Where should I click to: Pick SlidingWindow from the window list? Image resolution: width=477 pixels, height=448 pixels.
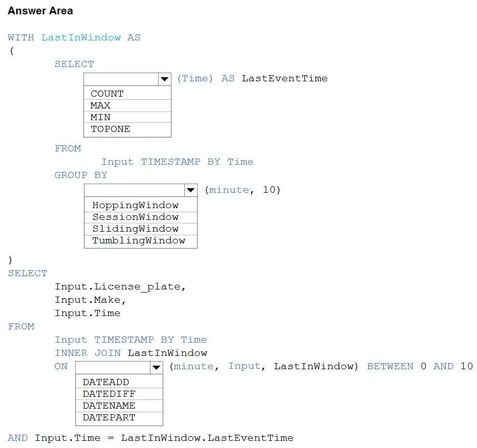(x=141, y=229)
